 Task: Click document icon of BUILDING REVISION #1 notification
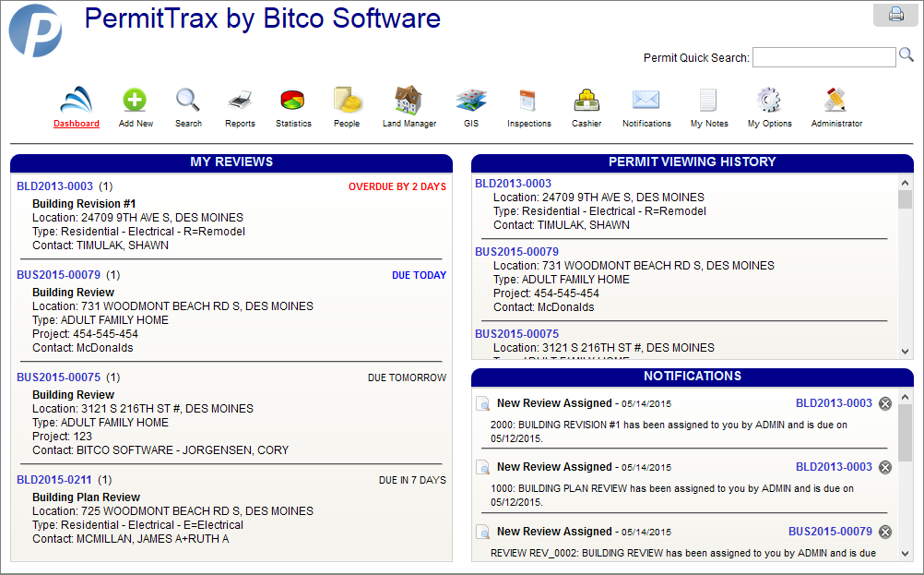click(482, 403)
